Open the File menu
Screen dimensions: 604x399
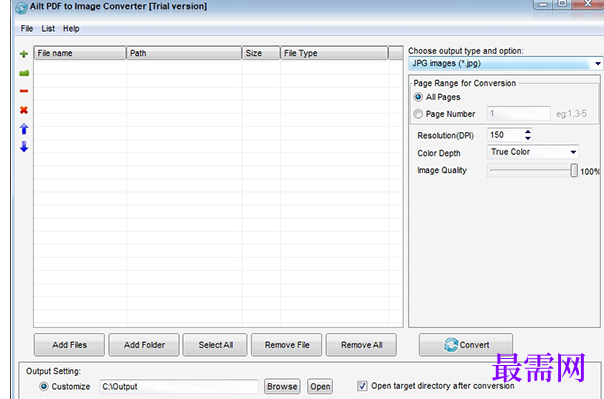click(x=27, y=28)
